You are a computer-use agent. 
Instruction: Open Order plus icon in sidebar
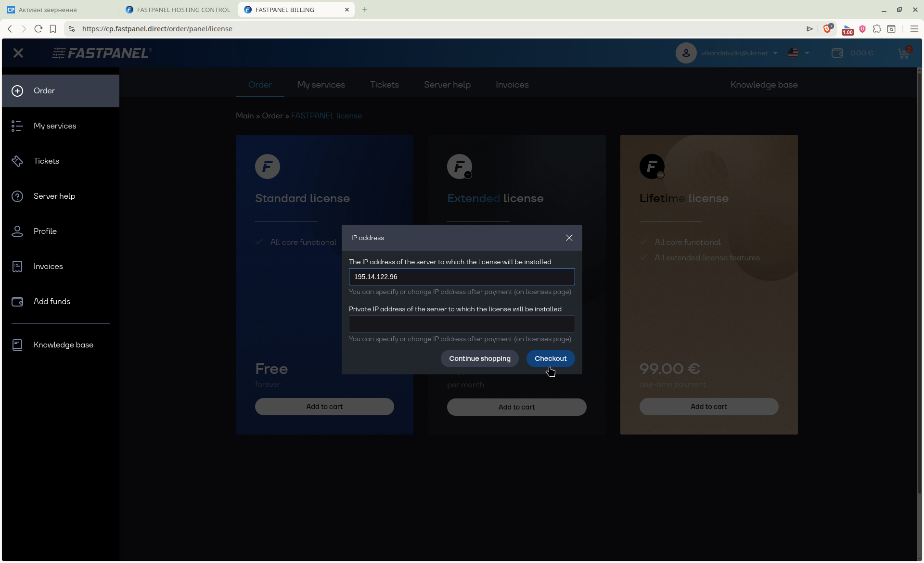(x=17, y=91)
